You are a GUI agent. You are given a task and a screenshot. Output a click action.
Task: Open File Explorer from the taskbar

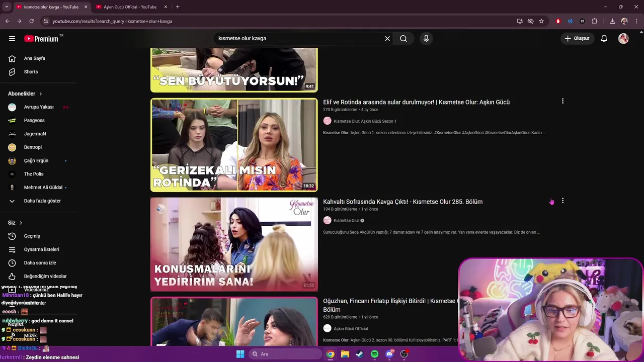[345, 354]
